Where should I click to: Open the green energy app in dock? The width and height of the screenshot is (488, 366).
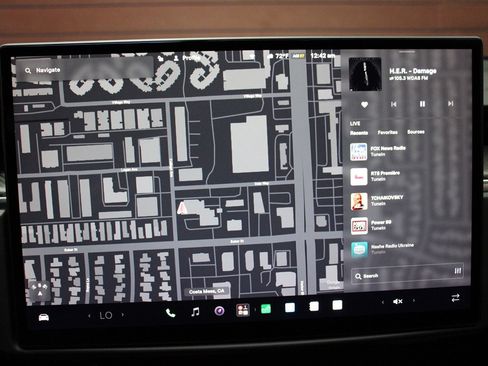pyautogui.click(x=266, y=309)
